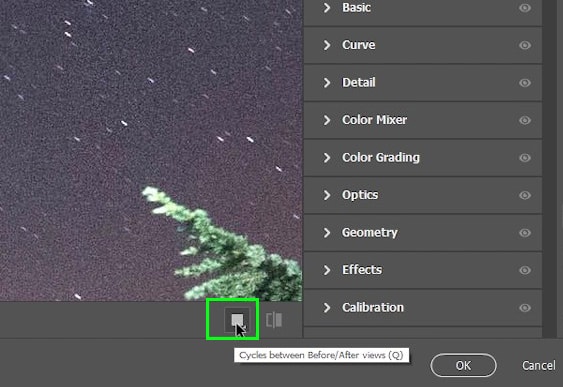Click the Cancel button

(x=539, y=365)
